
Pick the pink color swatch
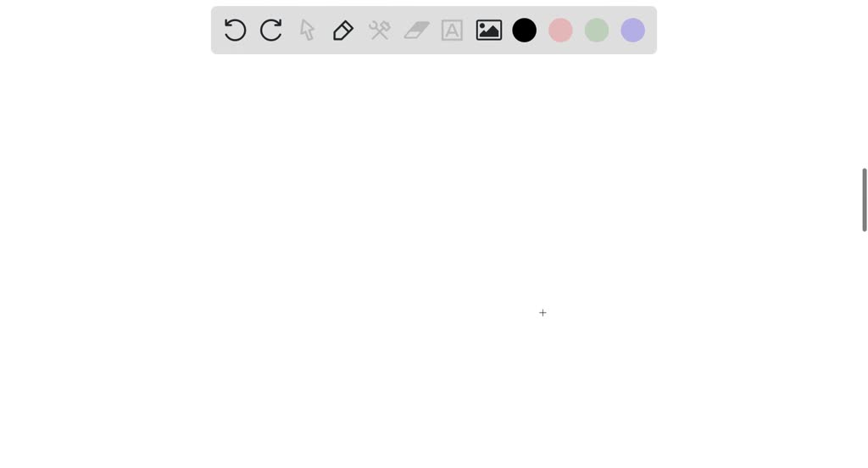[560, 30]
